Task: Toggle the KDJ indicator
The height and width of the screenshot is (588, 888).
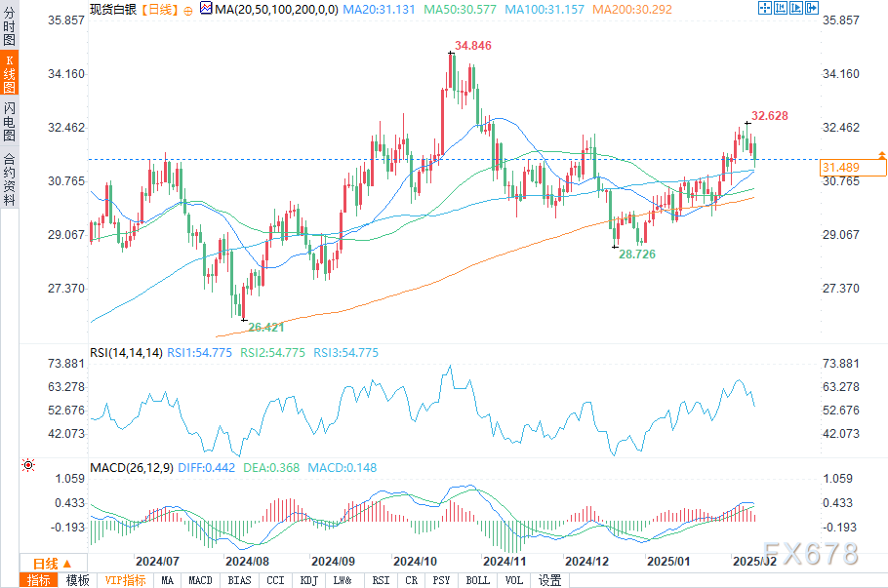Action: pos(308,580)
